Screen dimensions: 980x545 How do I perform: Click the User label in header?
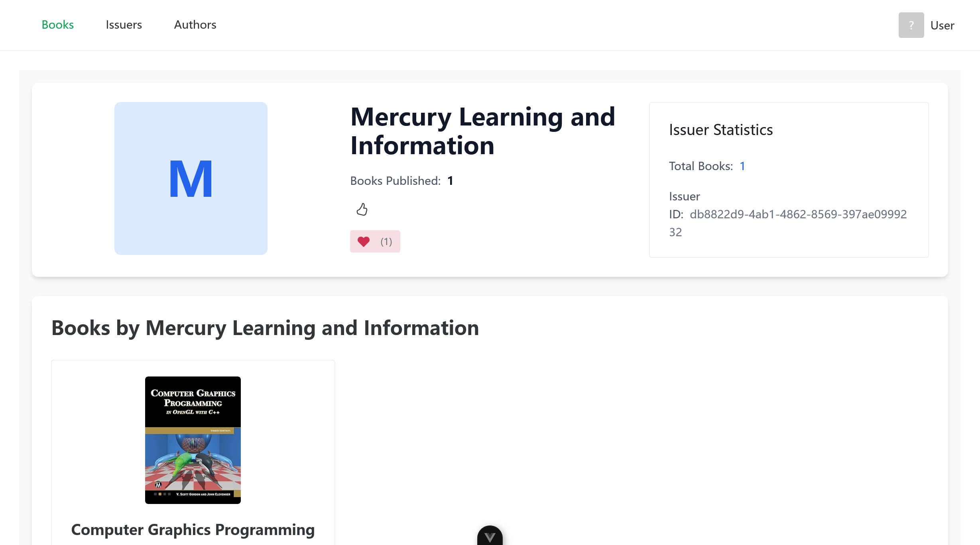(942, 25)
